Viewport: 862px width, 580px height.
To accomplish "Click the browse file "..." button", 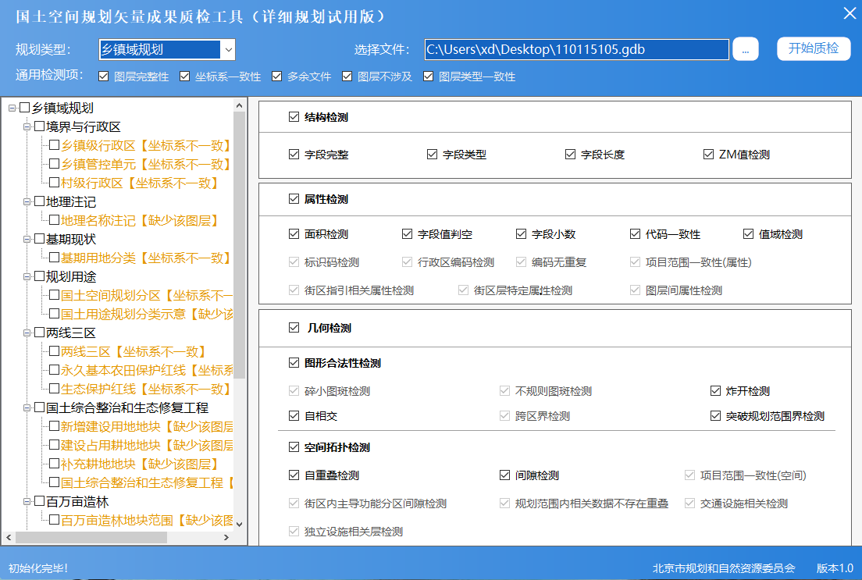I will (x=746, y=50).
